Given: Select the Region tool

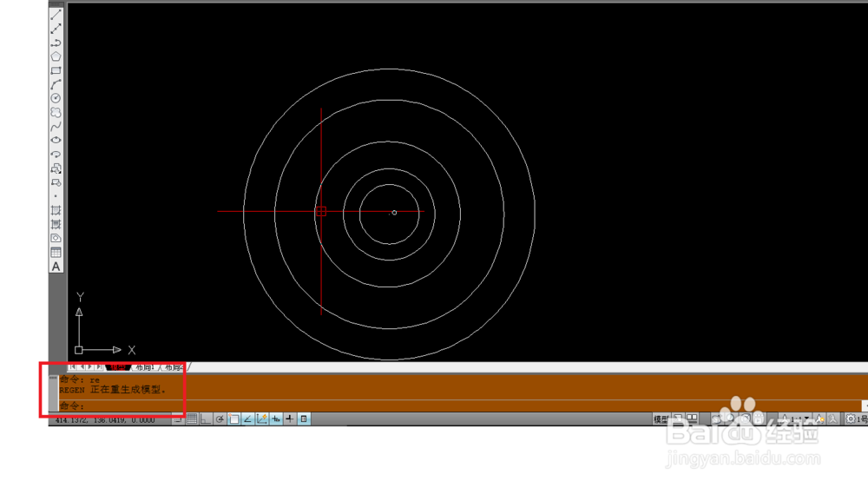Looking at the screenshot, I should 56,238.
